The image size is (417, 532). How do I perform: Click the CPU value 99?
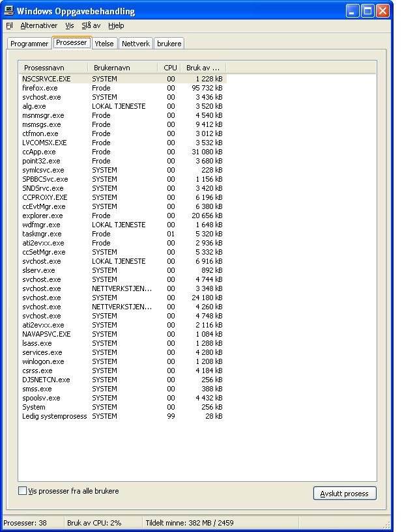tap(171, 416)
